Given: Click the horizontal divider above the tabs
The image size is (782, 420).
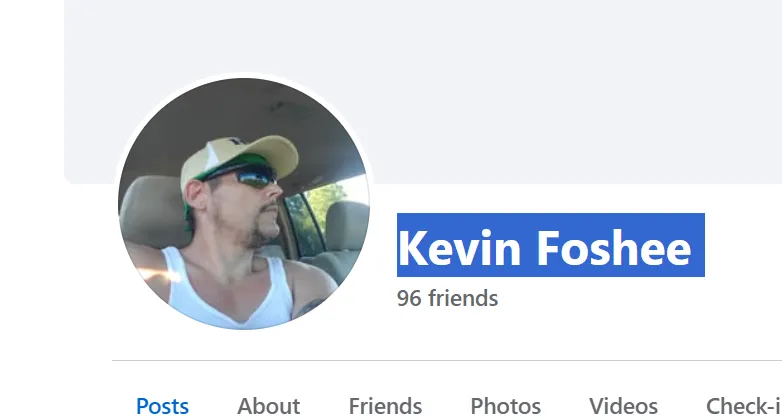Looking at the screenshot, I should 447,360.
